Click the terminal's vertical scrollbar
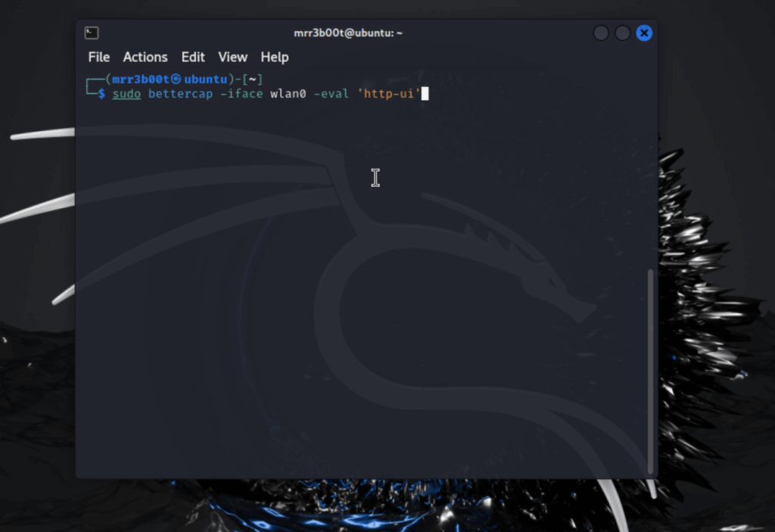Screen dimensions: 775x532 pos(649,371)
